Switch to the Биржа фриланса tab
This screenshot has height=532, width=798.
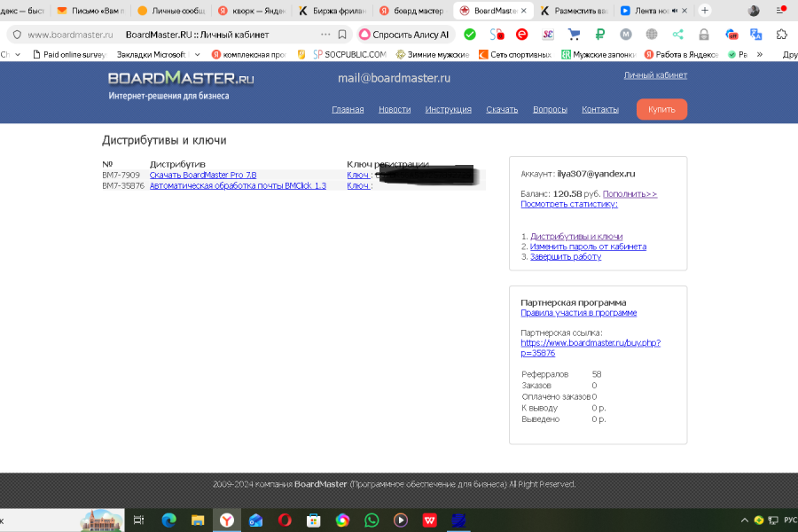coord(332,10)
